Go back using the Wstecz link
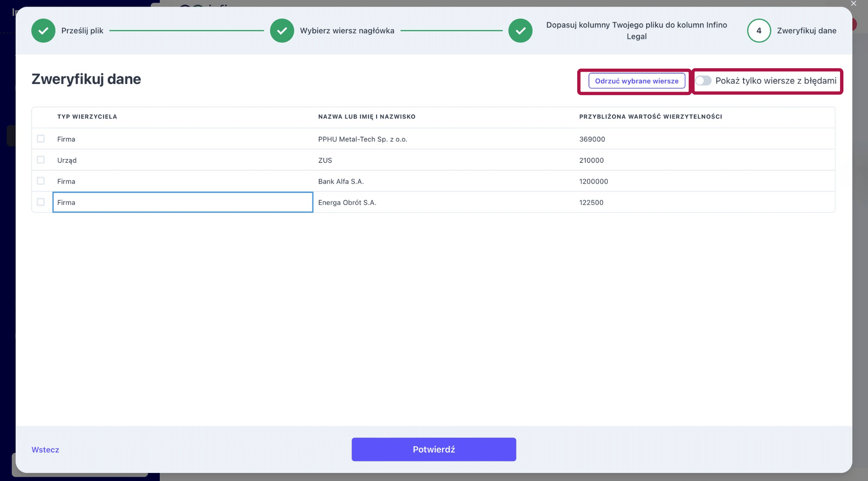 pyautogui.click(x=45, y=450)
